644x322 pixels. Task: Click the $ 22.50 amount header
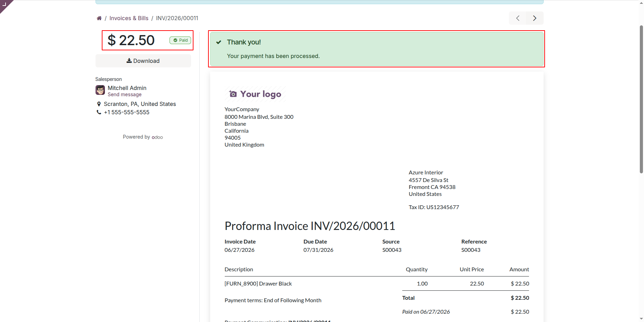tap(131, 40)
